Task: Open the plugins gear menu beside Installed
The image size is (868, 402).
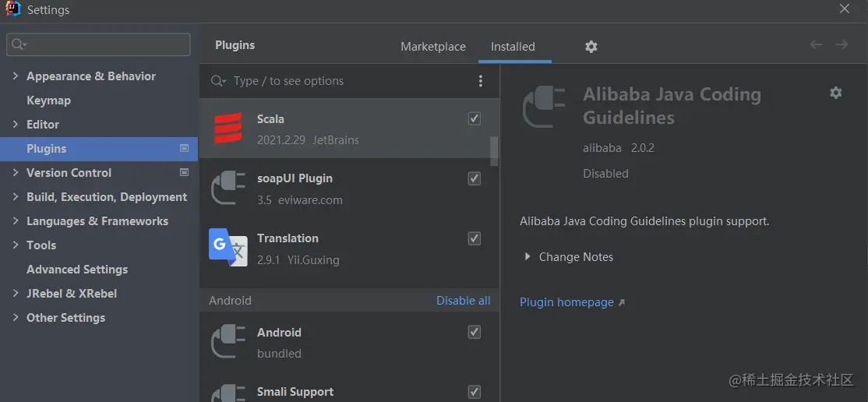Action: tap(591, 47)
